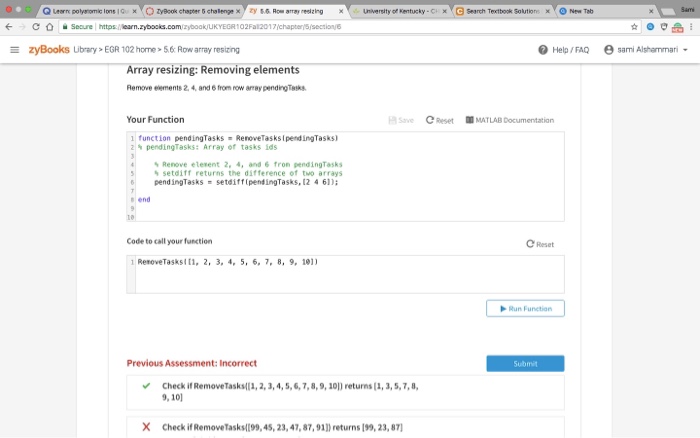Close the Search Textbook Solutions tab
700x438 pixels.
click(x=548, y=11)
